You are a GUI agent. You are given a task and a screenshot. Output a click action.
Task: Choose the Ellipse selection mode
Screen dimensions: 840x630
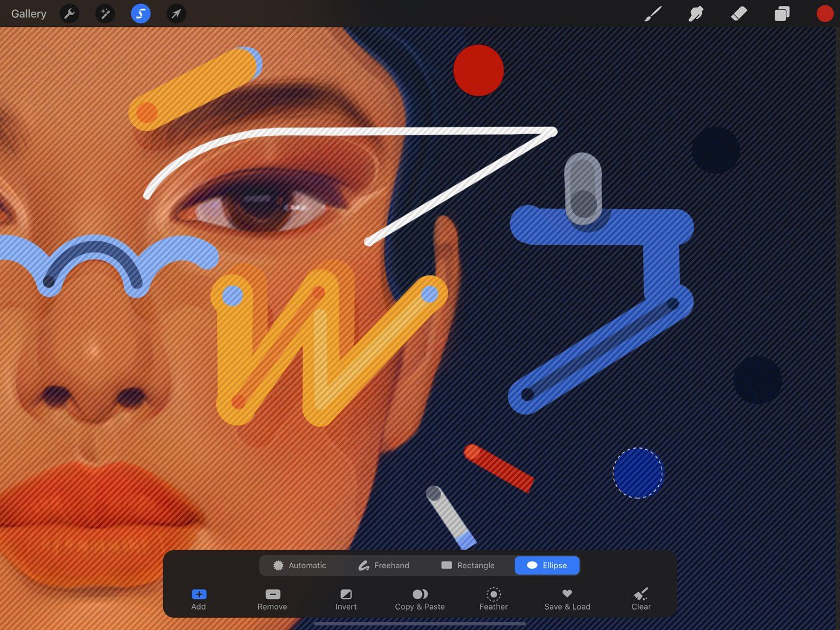tap(547, 565)
